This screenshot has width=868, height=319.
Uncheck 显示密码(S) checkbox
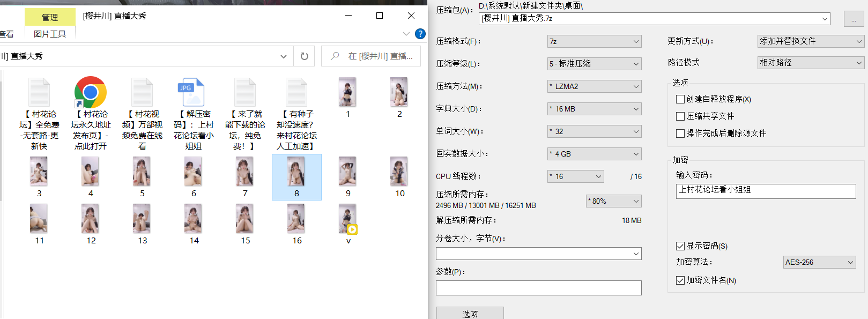pyautogui.click(x=680, y=246)
